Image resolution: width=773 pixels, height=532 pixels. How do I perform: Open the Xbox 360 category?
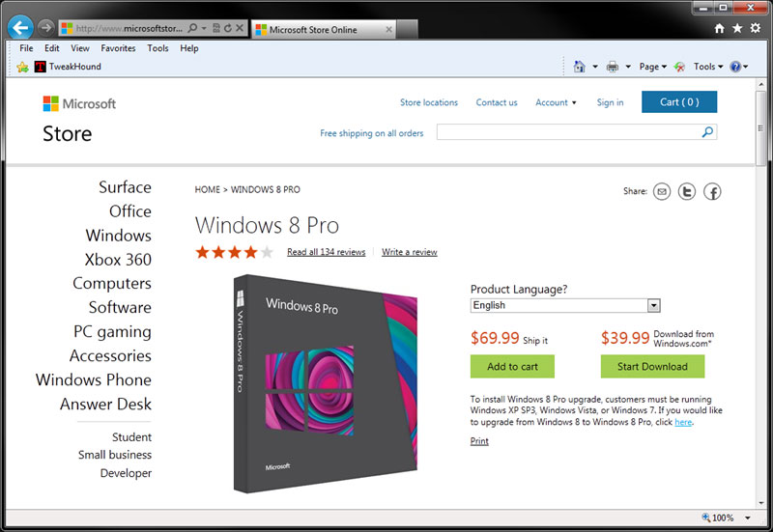click(x=118, y=260)
